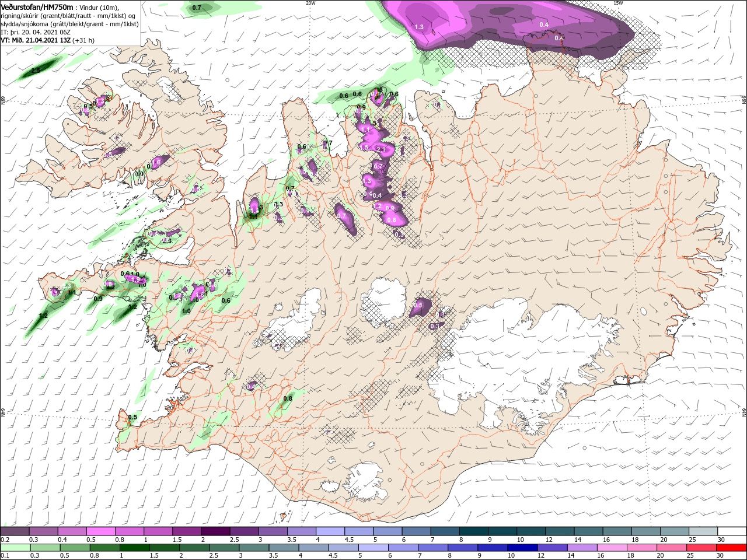This screenshot has width=747, height=560.
Task: Click the 2.1 snowfall value in north Iceland
Action: pyautogui.click(x=382, y=149)
